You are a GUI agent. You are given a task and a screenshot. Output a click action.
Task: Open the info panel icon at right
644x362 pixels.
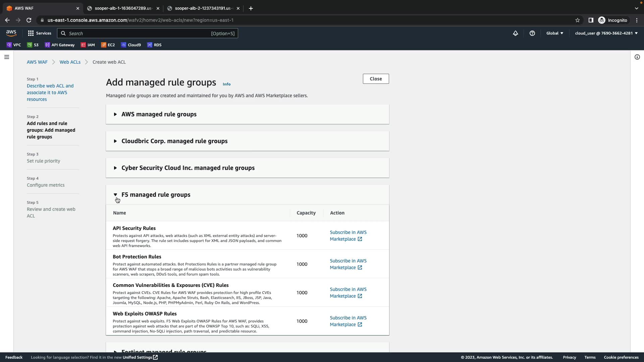pyautogui.click(x=637, y=57)
